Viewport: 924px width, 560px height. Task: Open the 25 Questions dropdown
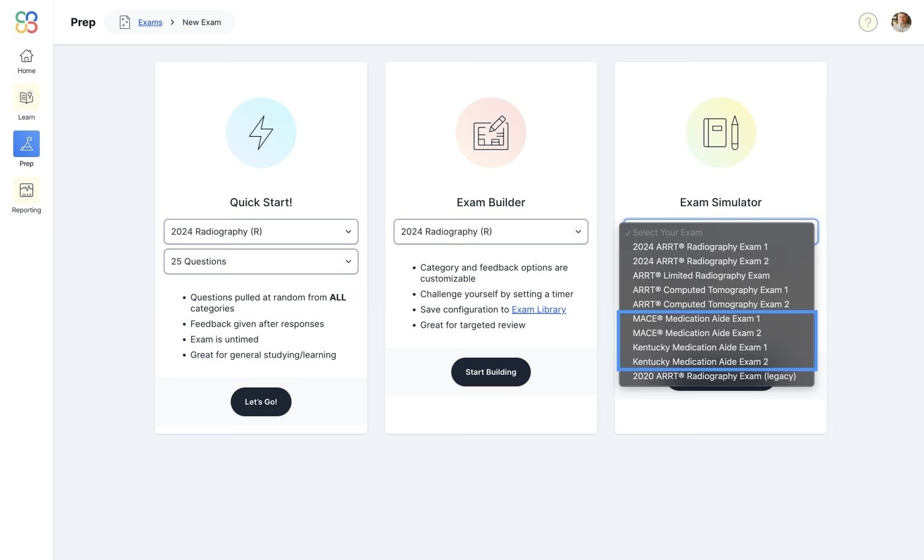[x=260, y=261]
